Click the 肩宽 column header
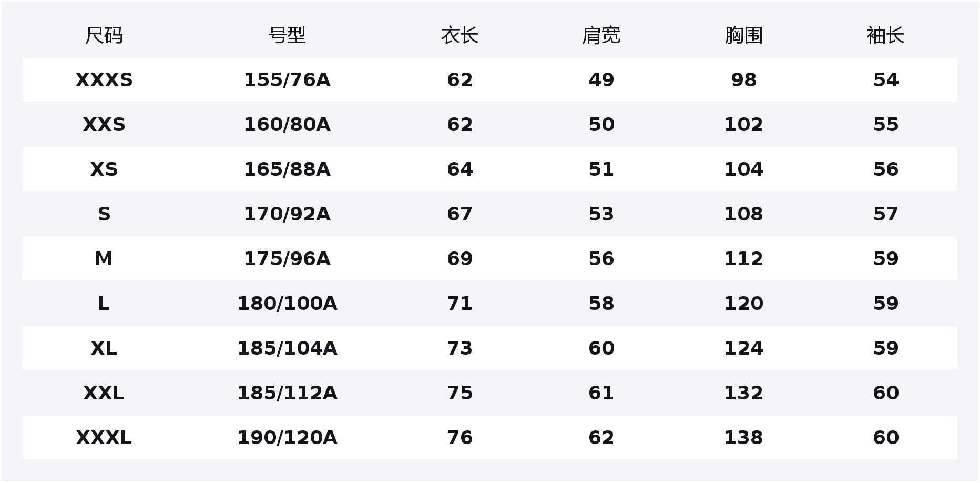This screenshot has height=483, width=980. 601,36
